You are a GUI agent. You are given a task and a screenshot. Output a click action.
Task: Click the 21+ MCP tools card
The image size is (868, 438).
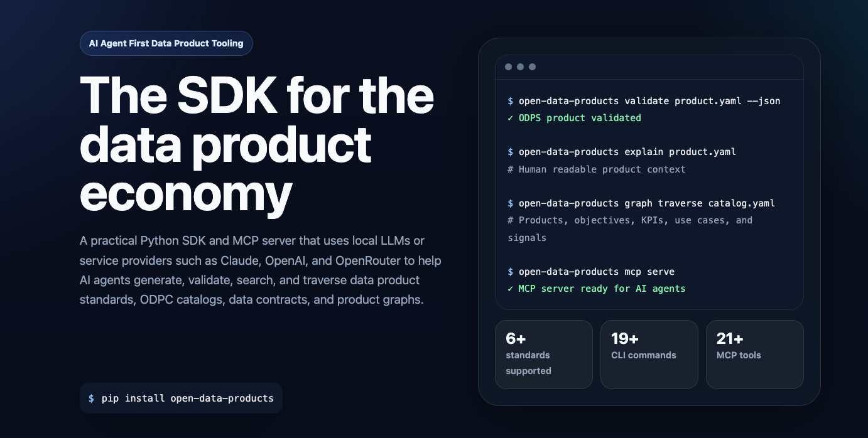click(754, 355)
